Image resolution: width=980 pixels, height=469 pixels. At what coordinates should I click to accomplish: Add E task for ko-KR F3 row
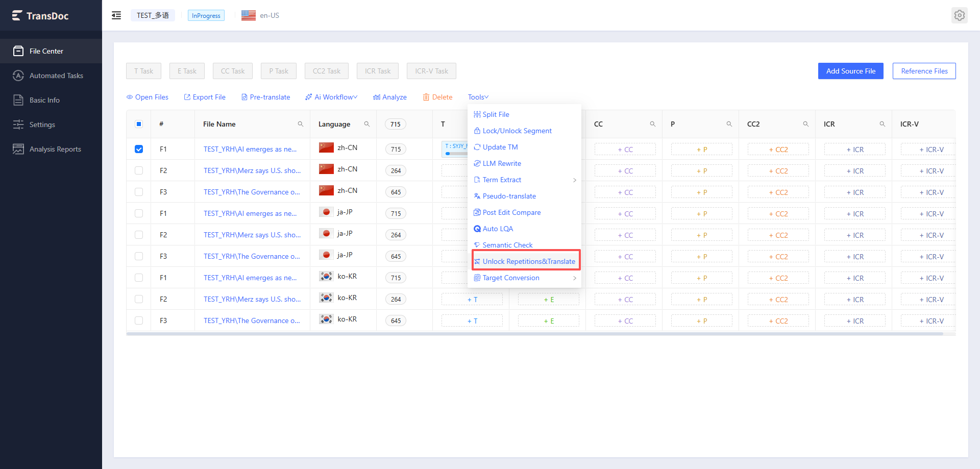click(549, 321)
